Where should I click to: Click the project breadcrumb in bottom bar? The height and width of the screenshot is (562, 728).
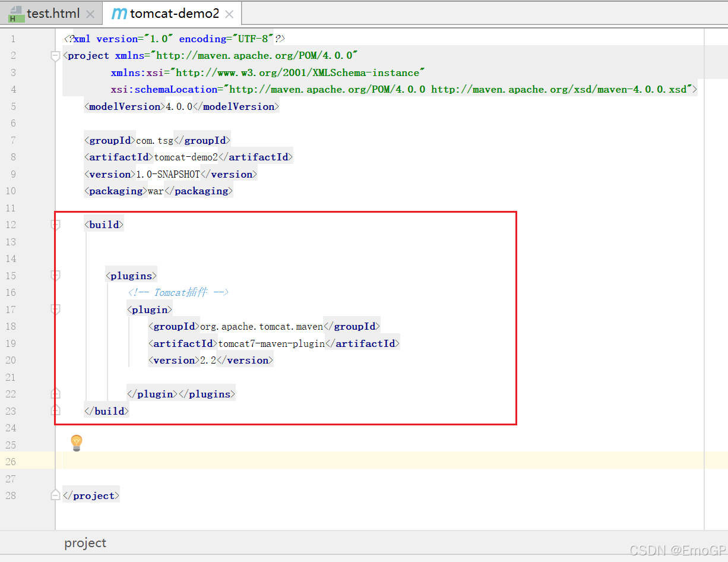86,543
